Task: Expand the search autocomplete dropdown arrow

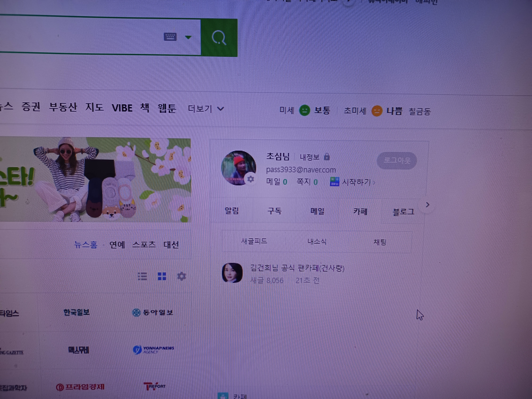Action: tap(188, 37)
